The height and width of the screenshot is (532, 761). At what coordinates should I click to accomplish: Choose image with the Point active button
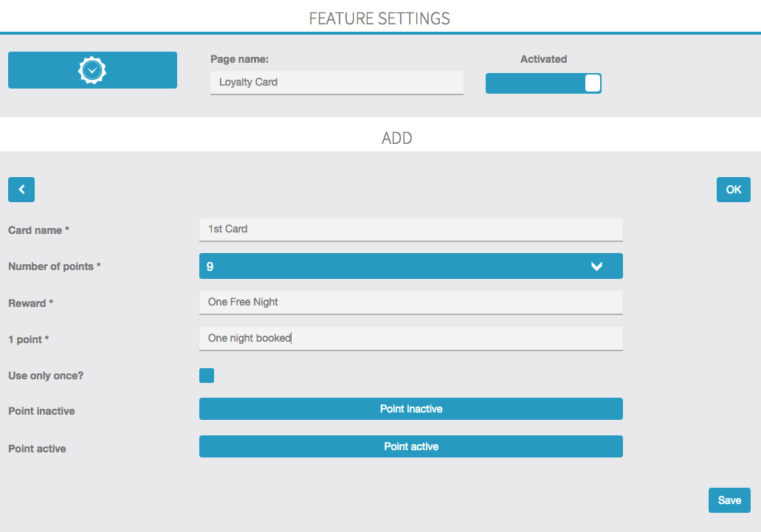[x=410, y=446]
